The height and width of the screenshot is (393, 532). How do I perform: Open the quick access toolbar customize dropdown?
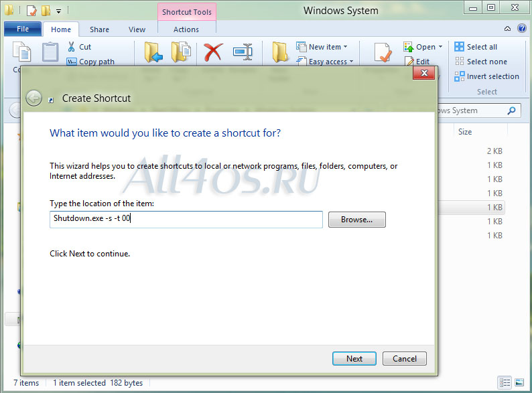[59, 11]
